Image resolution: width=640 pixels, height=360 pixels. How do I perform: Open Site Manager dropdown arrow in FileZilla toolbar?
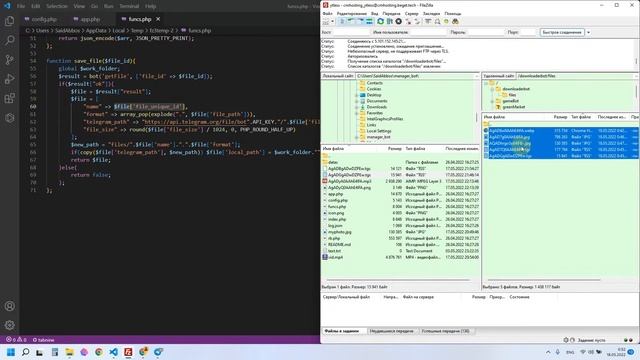333,21
